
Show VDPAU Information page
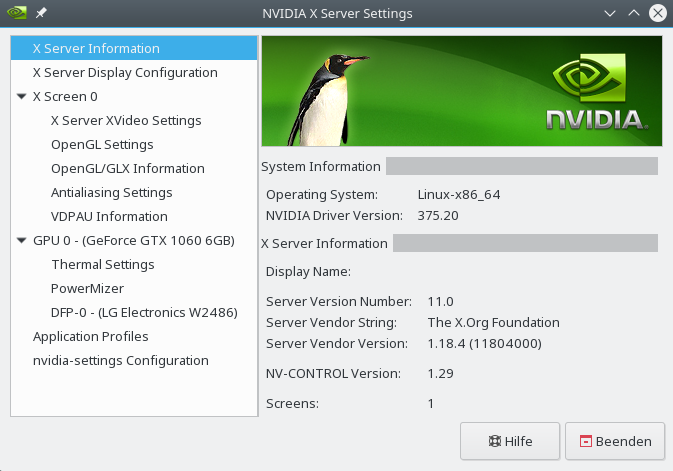(134, 216)
